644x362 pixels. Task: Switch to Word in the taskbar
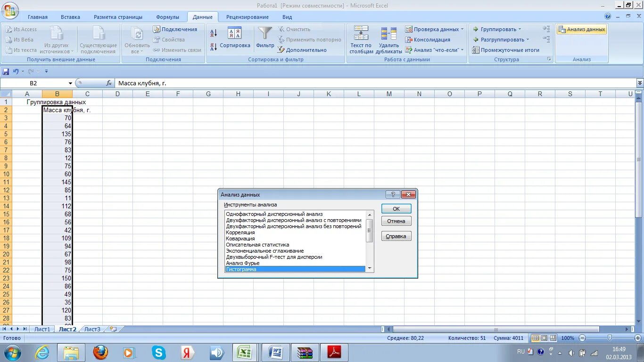point(275,353)
